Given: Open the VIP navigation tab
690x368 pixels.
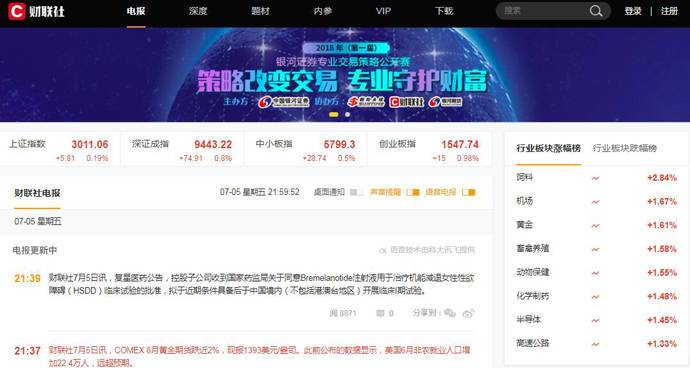Looking at the screenshot, I should click(383, 11).
